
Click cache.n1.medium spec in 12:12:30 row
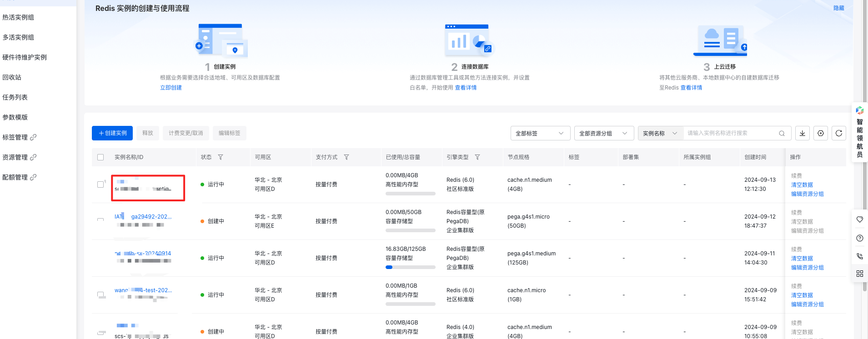click(x=530, y=184)
